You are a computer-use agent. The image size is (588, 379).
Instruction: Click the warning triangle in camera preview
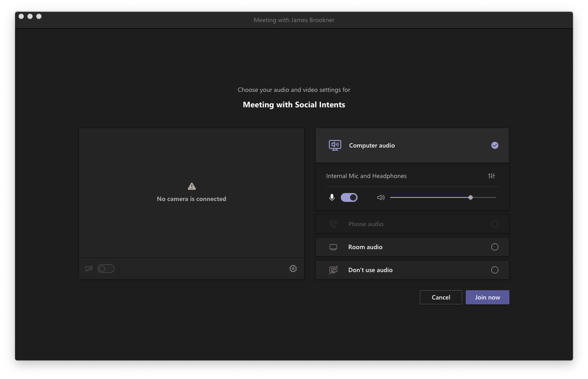[192, 186]
